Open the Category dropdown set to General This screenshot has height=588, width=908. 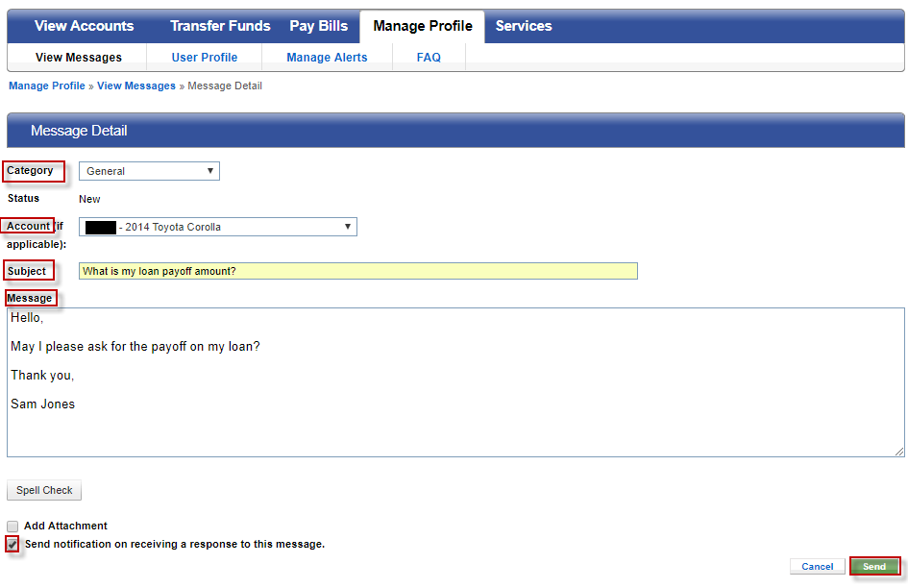point(149,171)
